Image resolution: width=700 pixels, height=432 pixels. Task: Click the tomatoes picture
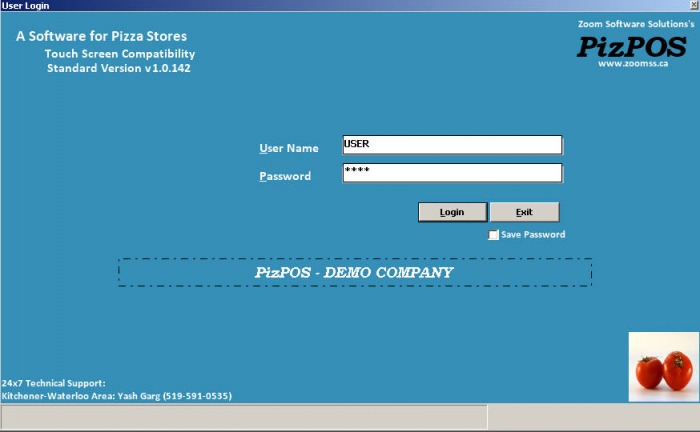click(x=664, y=367)
